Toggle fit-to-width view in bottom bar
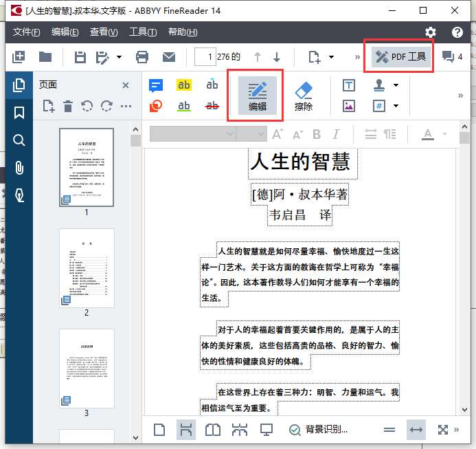Image resolution: width=476 pixels, height=449 pixels. pyautogui.click(x=416, y=430)
